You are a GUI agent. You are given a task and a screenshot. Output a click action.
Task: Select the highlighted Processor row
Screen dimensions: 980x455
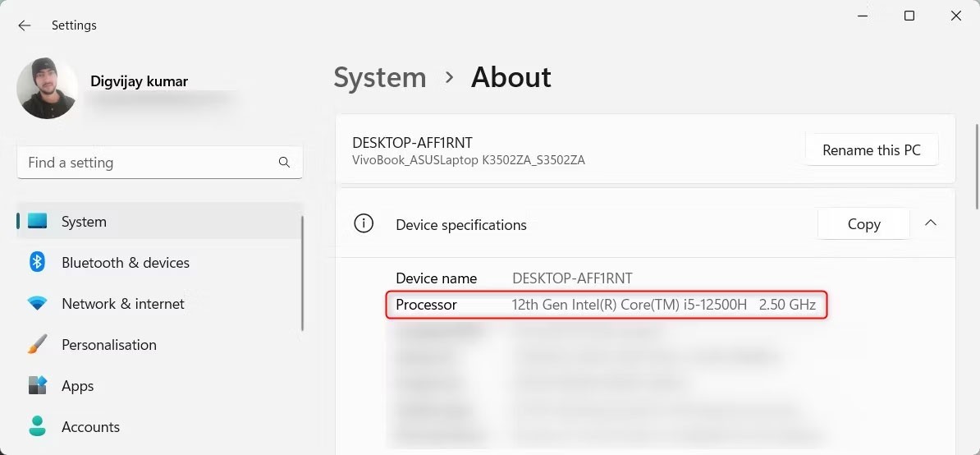[606, 305]
